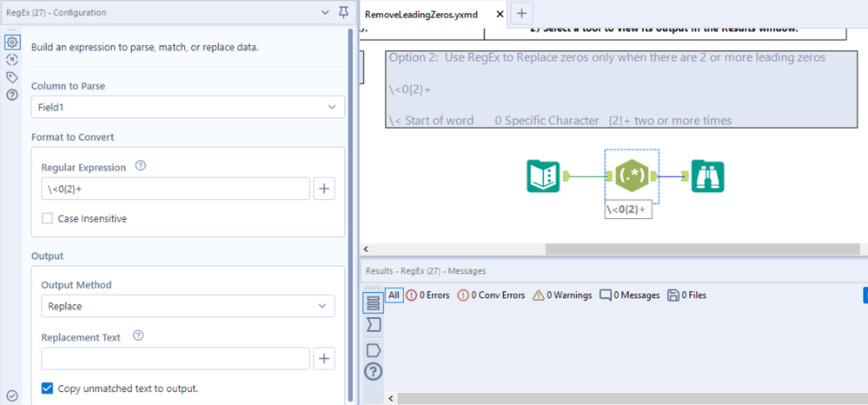868x405 pixels.
Task: Close the RemoveLeadingZeros.yxmd tab
Action: click(500, 15)
